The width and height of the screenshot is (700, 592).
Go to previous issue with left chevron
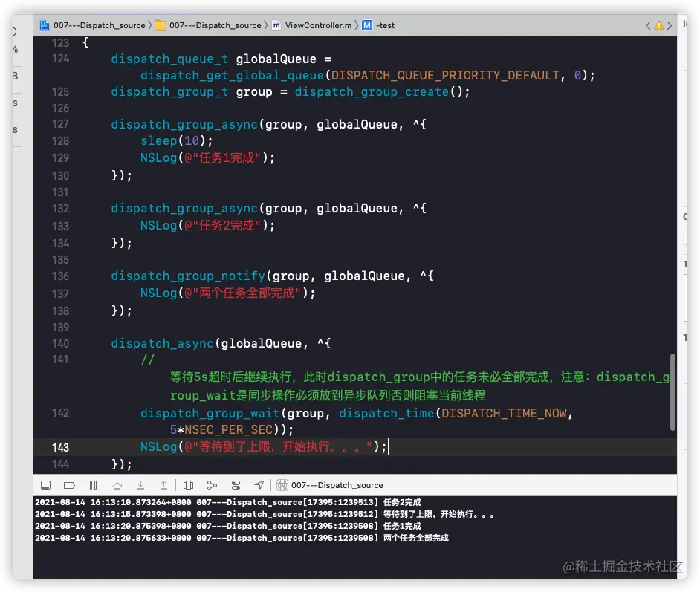[648, 25]
